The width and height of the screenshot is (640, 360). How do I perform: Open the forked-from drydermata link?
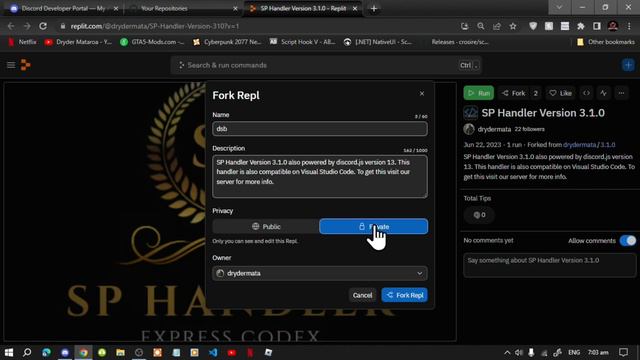tap(580, 144)
